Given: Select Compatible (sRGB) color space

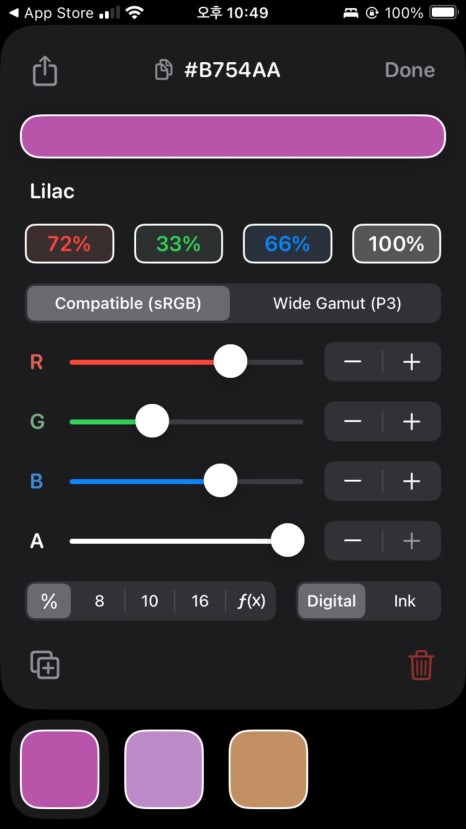Looking at the screenshot, I should click(128, 303).
